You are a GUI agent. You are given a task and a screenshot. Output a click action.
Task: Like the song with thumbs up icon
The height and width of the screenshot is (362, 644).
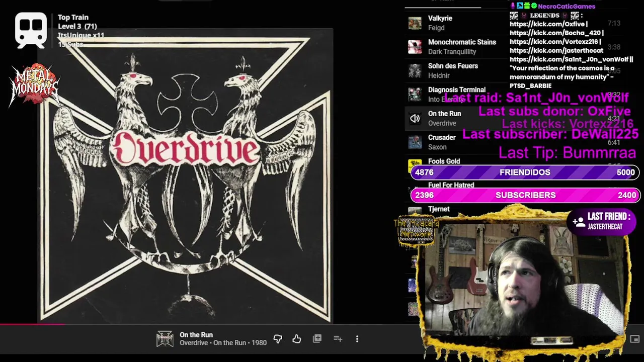click(297, 339)
